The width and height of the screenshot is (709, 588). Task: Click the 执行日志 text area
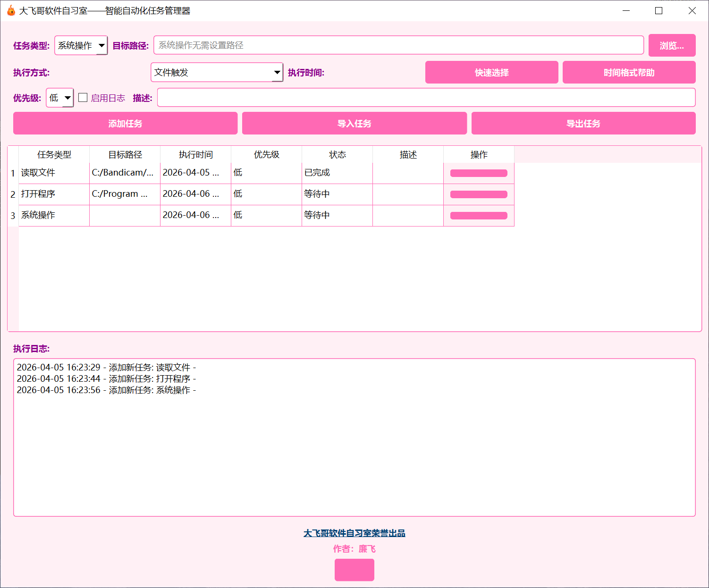354,437
